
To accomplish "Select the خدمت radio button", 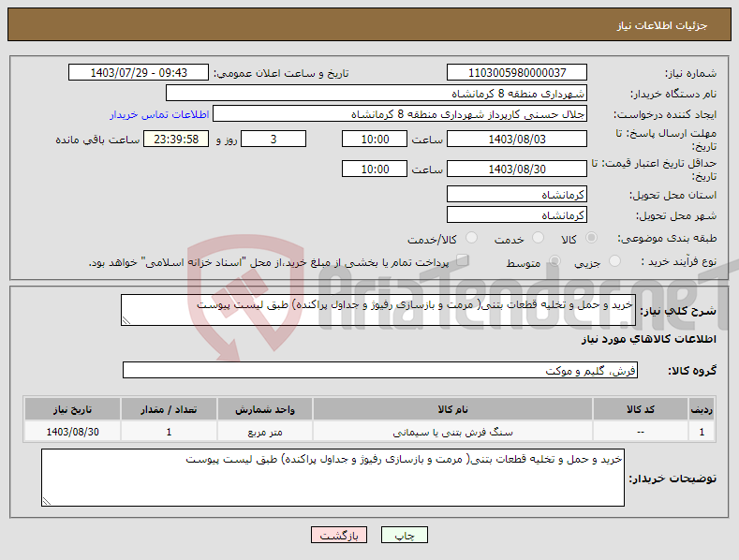I will pos(538,238).
